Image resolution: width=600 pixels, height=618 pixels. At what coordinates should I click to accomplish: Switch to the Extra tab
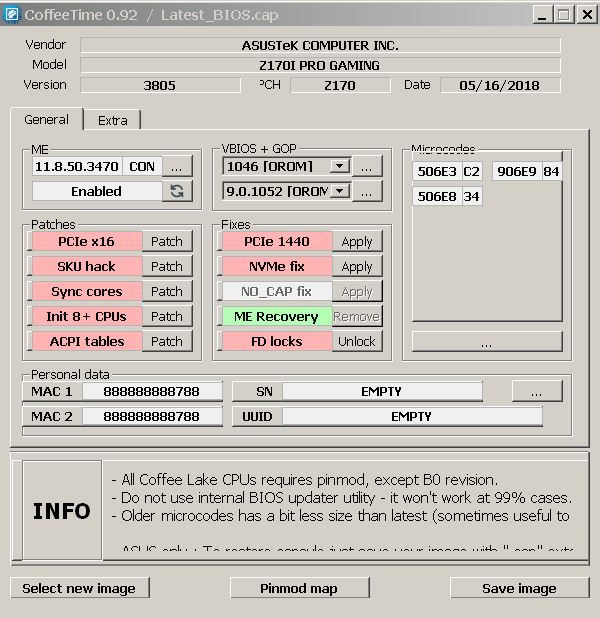click(113, 120)
